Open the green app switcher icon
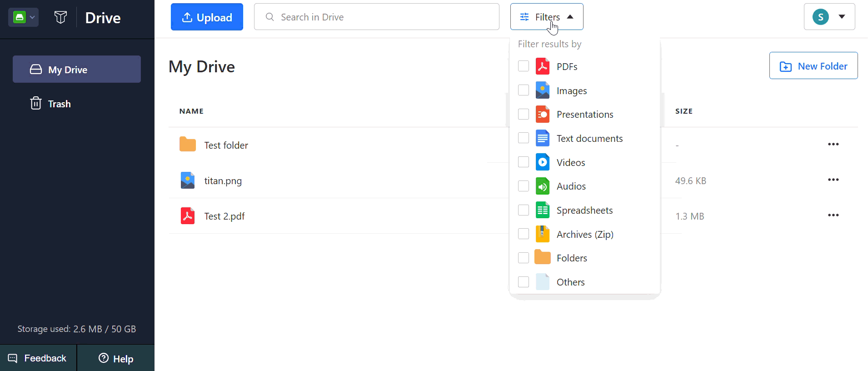Image resolution: width=868 pixels, height=371 pixels. point(20,17)
